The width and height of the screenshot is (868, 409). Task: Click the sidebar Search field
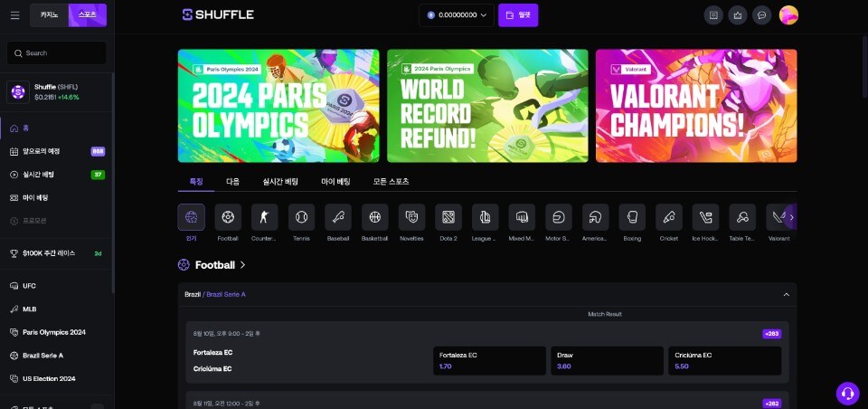point(56,53)
